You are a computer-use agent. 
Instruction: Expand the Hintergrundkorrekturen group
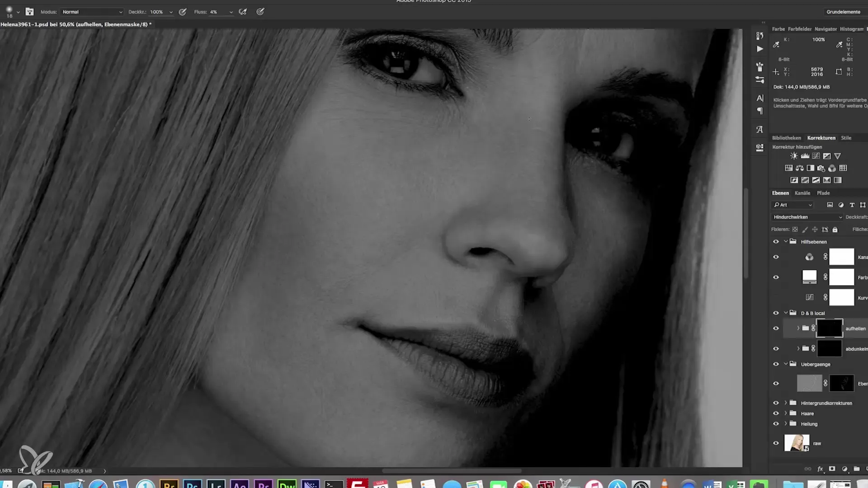click(x=786, y=403)
